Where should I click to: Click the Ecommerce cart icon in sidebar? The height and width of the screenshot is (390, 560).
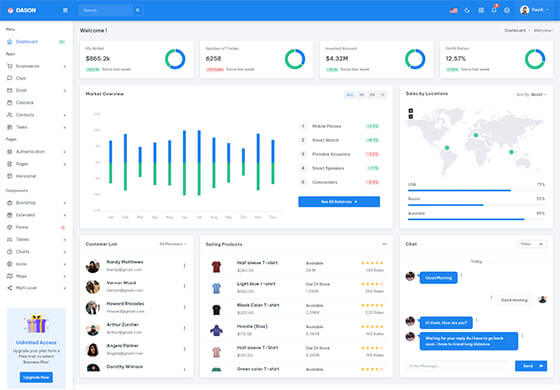[x=10, y=66]
